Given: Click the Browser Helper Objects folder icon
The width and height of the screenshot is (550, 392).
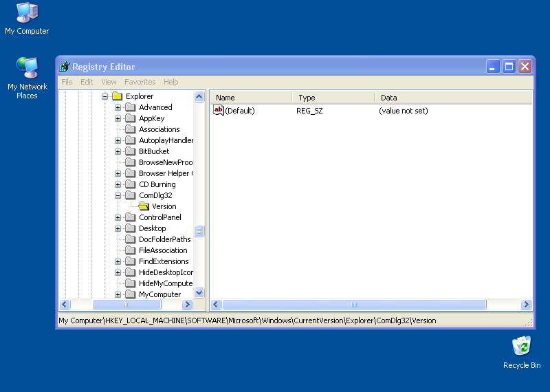Looking at the screenshot, I should coord(131,173).
